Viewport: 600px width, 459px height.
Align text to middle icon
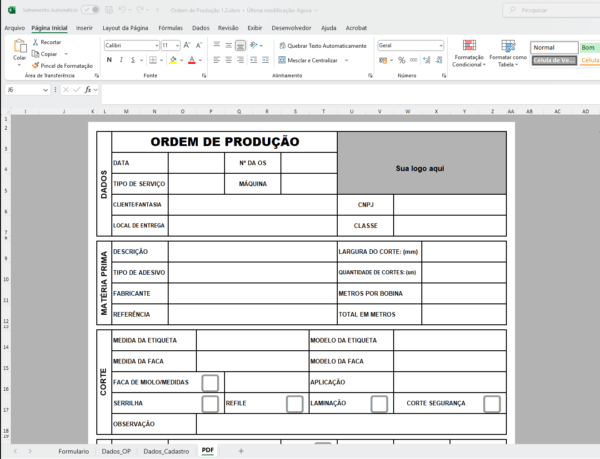coord(228,45)
